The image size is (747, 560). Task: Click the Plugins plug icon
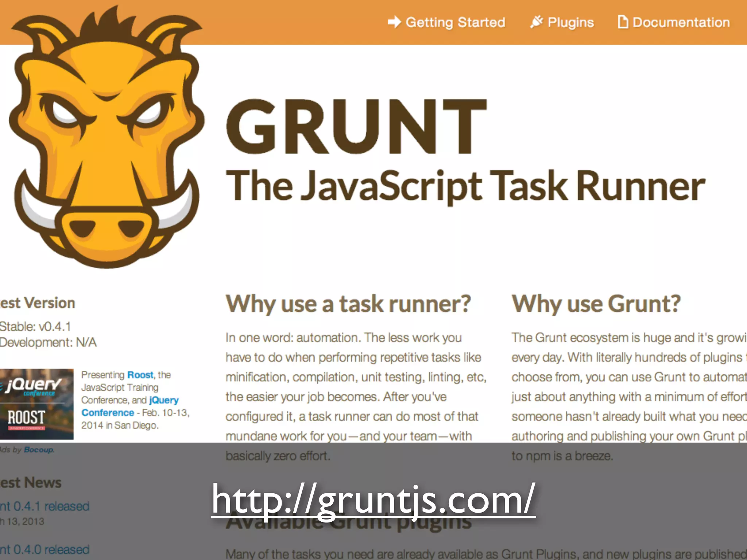tap(537, 22)
